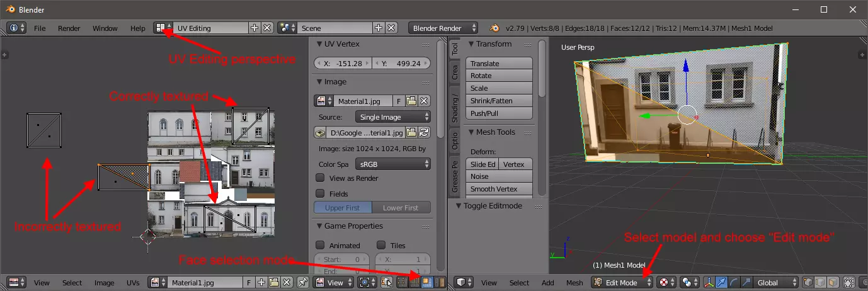
Task: Enable the translate manipulator arrow
Action: [x=722, y=283]
